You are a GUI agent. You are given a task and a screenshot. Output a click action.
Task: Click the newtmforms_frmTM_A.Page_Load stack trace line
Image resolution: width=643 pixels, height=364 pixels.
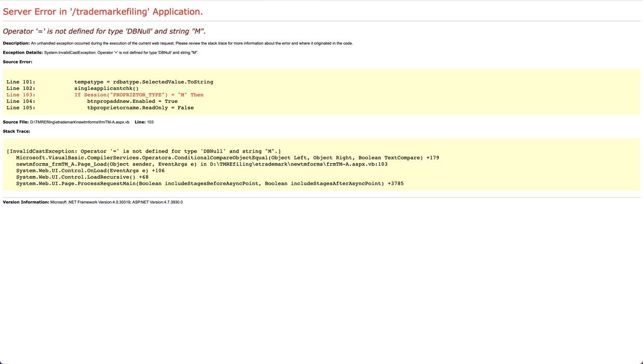(x=202, y=164)
